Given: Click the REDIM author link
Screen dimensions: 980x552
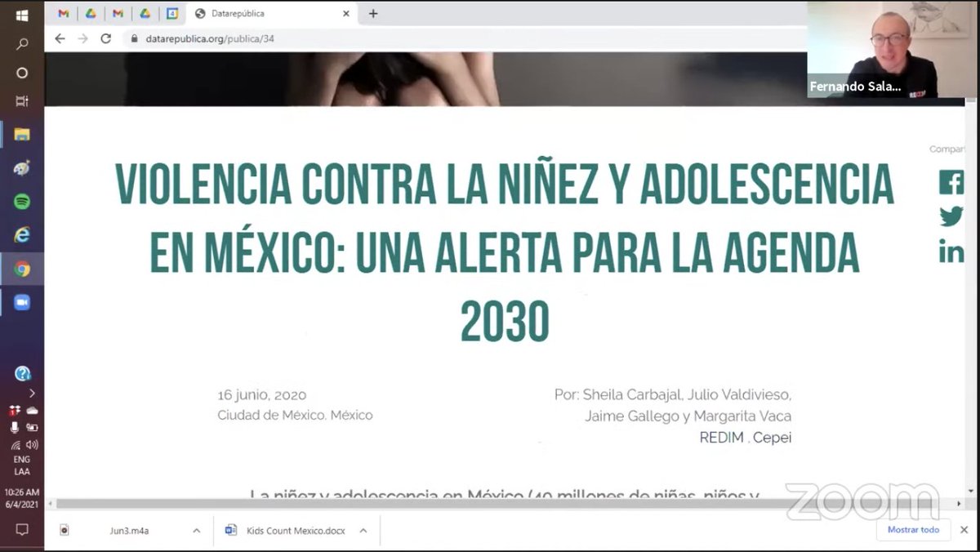Looking at the screenshot, I should 721,438.
